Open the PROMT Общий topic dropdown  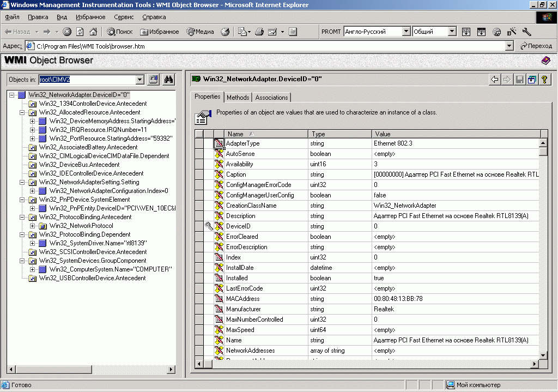click(452, 31)
